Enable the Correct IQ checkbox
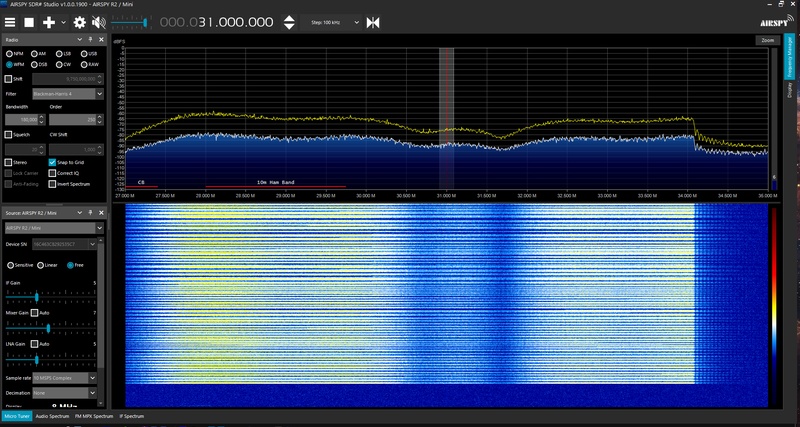 tap(53, 173)
